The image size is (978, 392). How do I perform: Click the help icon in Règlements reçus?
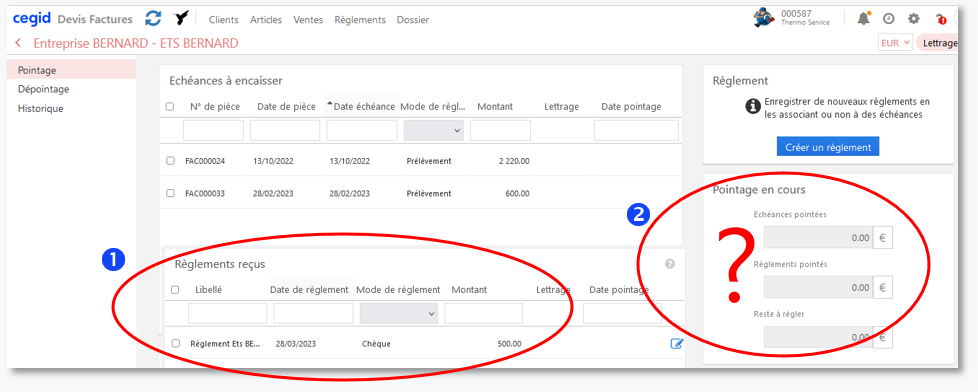670,264
